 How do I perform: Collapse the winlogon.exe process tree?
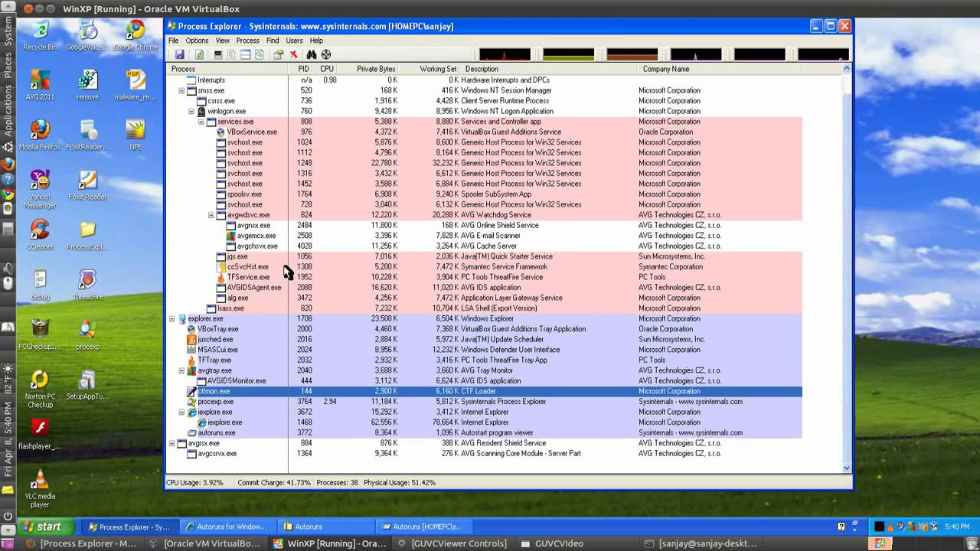pyautogui.click(x=191, y=111)
